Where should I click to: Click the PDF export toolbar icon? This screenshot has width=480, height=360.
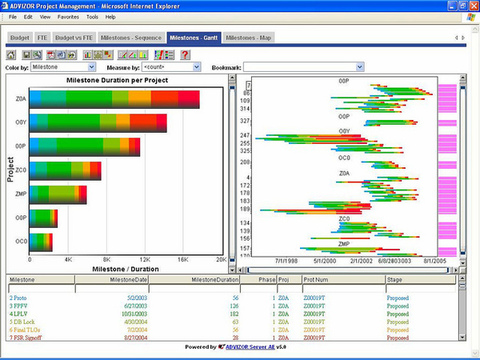pos(51,55)
